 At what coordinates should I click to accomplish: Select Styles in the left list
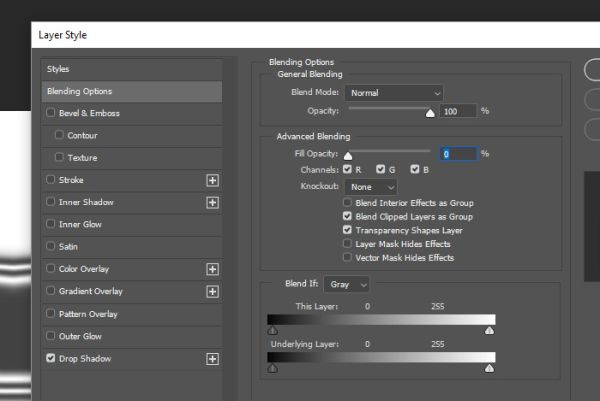click(x=132, y=69)
